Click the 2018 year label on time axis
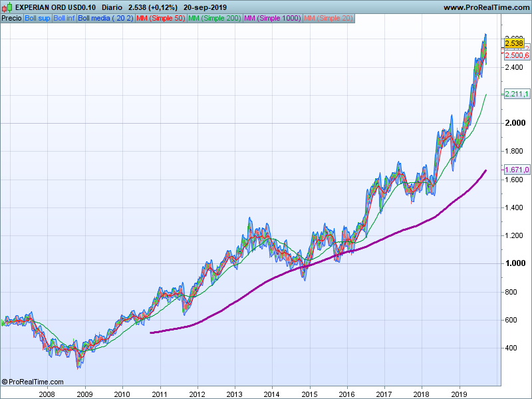The height and width of the screenshot is (399, 532). pos(422,394)
